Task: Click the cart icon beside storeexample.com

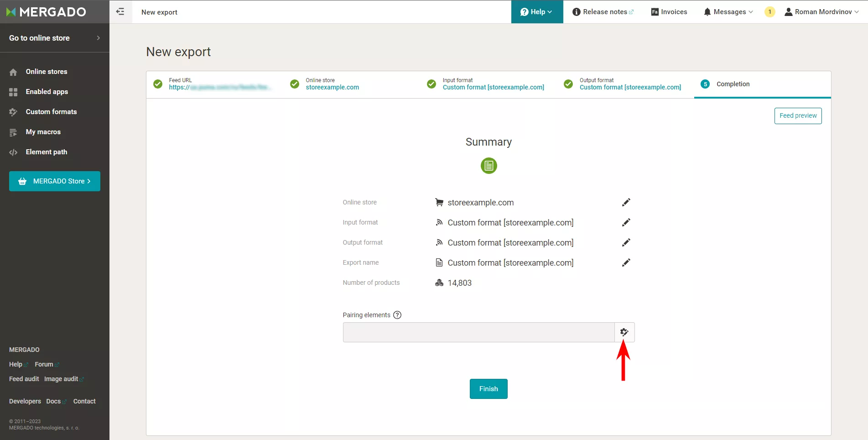Action: point(439,202)
